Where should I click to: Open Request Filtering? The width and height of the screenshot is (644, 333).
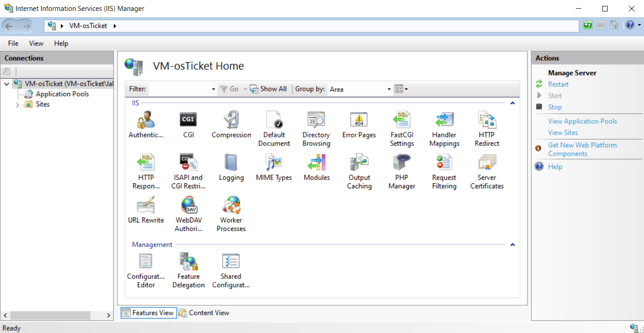[444, 172]
